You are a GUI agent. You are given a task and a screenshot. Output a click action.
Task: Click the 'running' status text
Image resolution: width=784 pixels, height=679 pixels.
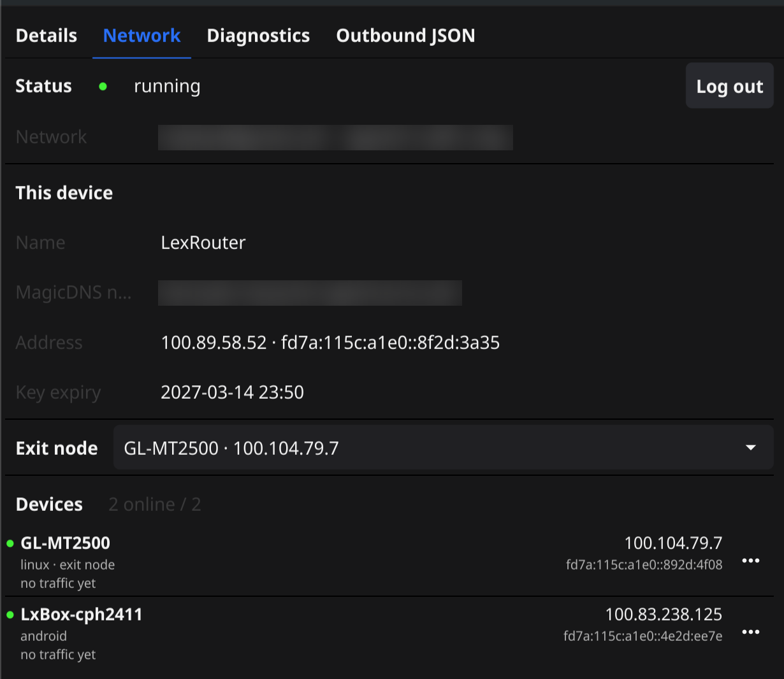coord(167,87)
